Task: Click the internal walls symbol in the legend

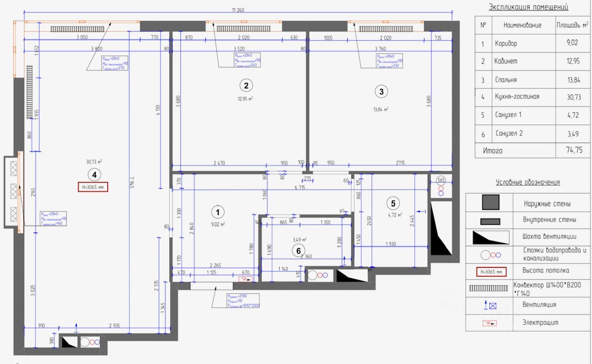Action: click(x=490, y=221)
